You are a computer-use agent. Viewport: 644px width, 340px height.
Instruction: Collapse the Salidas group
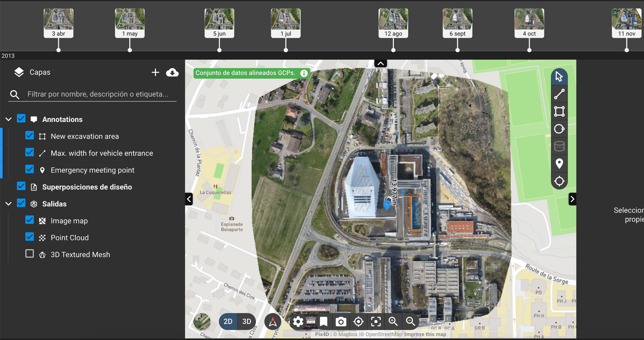pyautogui.click(x=9, y=204)
